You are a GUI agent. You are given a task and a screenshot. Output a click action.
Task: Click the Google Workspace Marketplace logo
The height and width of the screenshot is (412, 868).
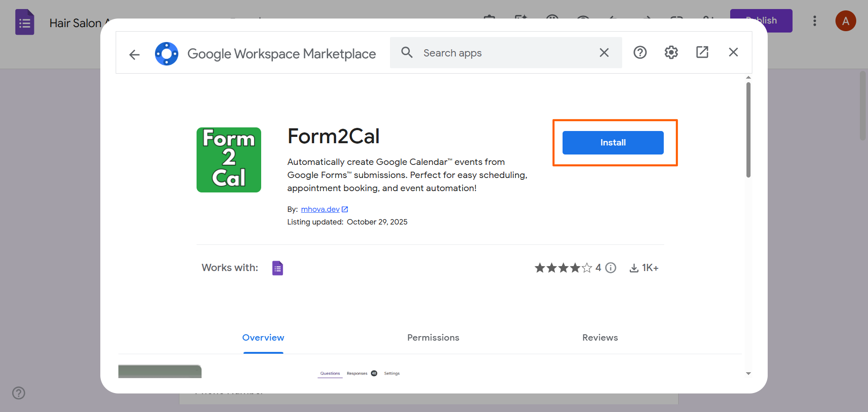point(167,53)
